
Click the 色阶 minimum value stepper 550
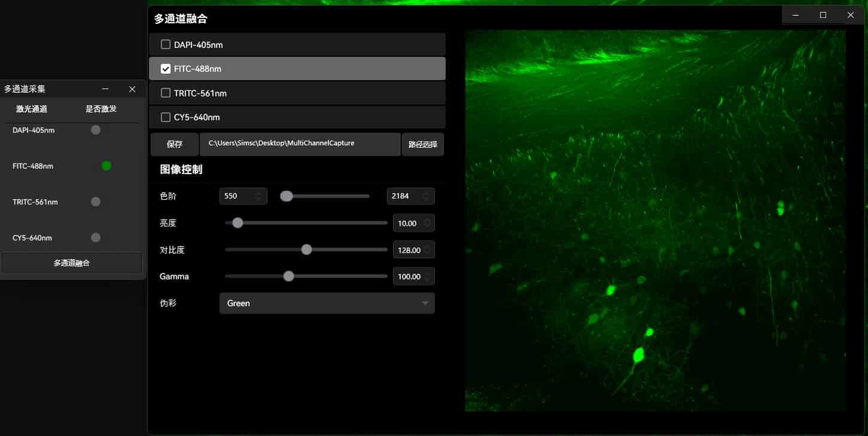[x=242, y=196]
